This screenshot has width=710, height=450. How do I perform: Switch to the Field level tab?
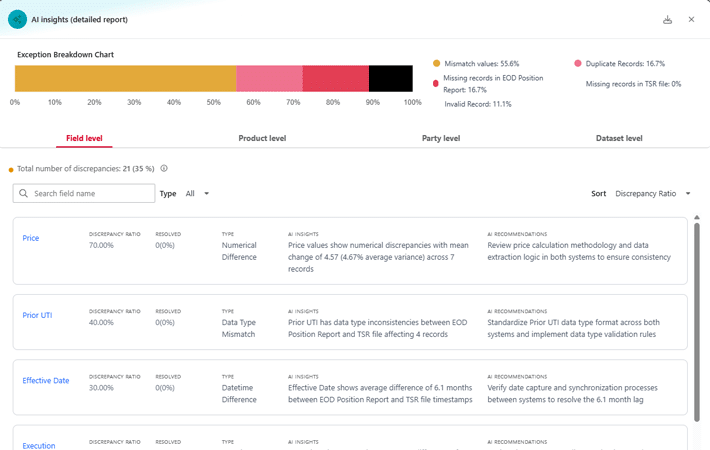pyautogui.click(x=84, y=138)
